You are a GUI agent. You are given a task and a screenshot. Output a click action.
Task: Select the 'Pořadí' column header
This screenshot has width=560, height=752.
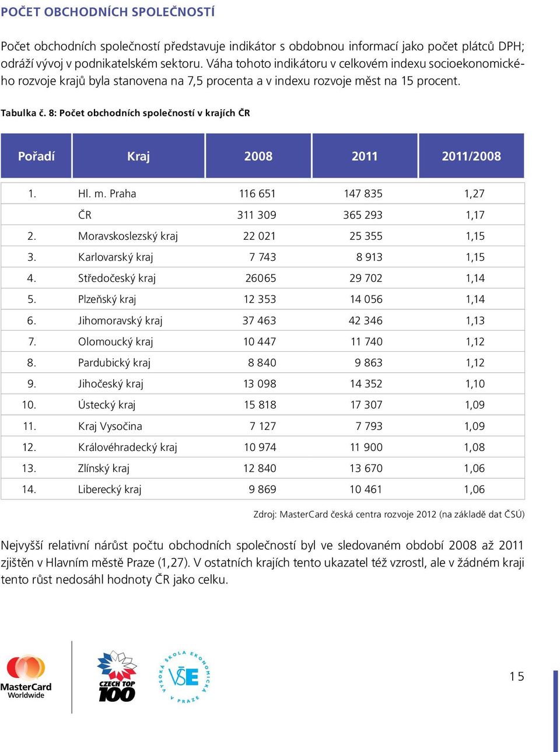(36, 156)
